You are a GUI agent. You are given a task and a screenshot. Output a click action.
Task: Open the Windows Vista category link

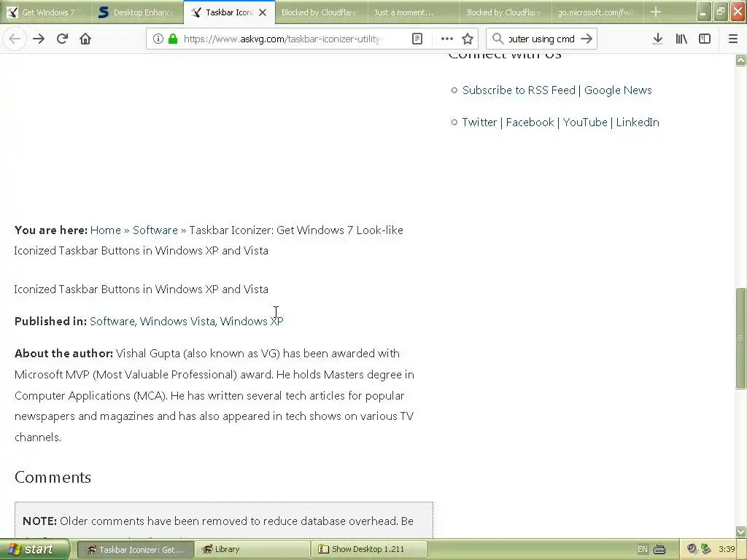tap(177, 322)
